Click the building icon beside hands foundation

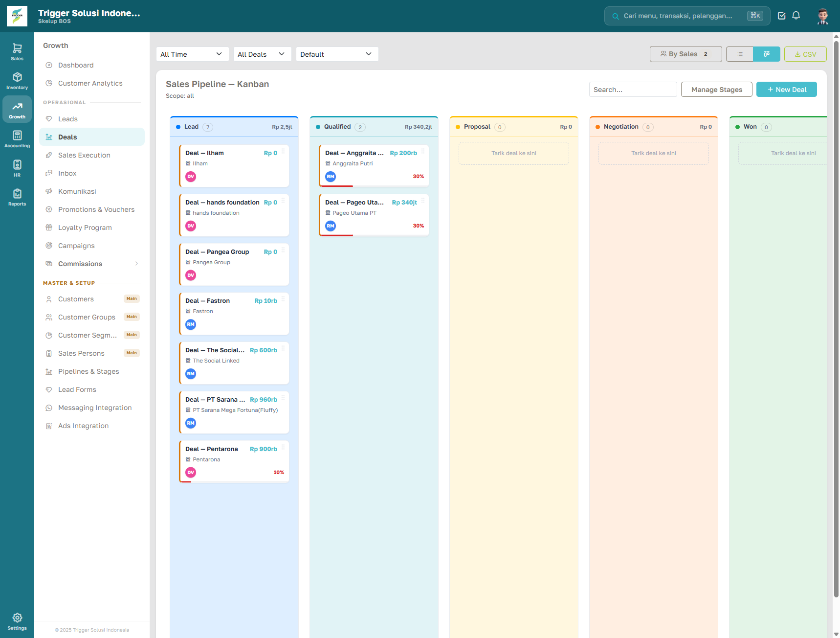188,213
